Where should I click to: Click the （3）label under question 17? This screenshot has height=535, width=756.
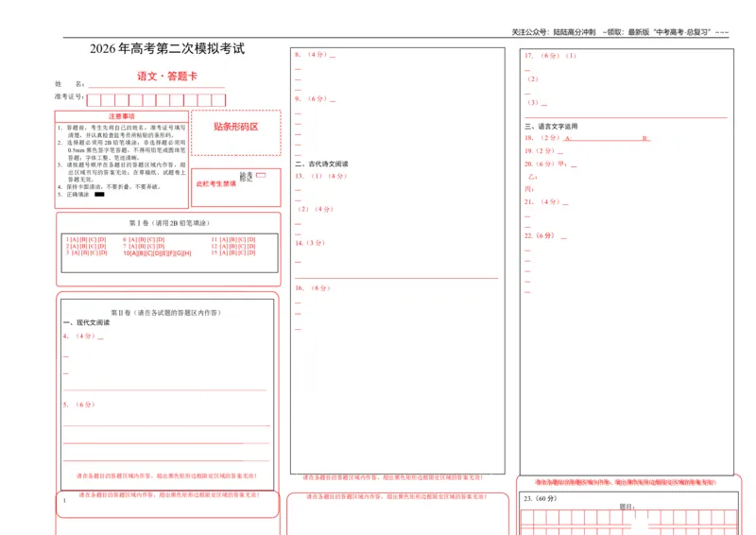click(x=532, y=102)
